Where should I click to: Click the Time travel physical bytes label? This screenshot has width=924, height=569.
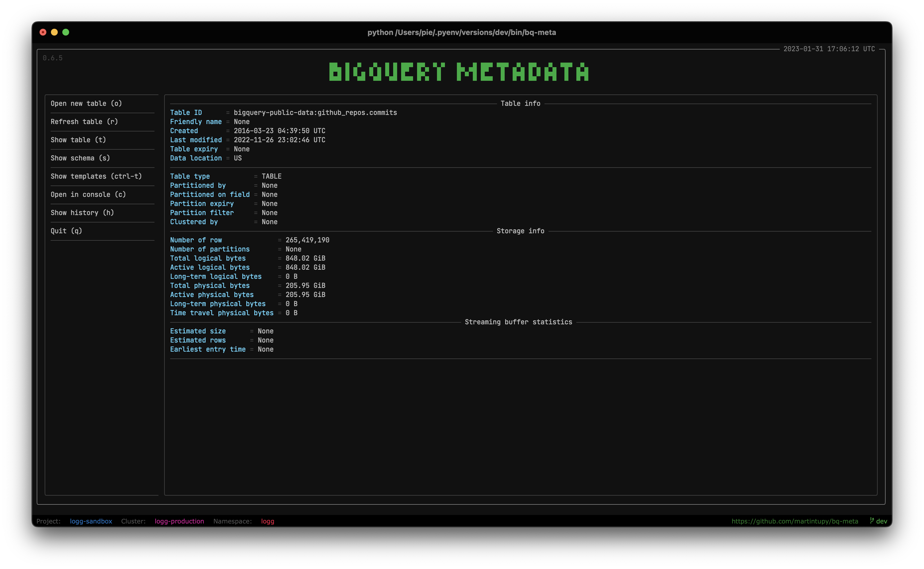click(222, 313)
